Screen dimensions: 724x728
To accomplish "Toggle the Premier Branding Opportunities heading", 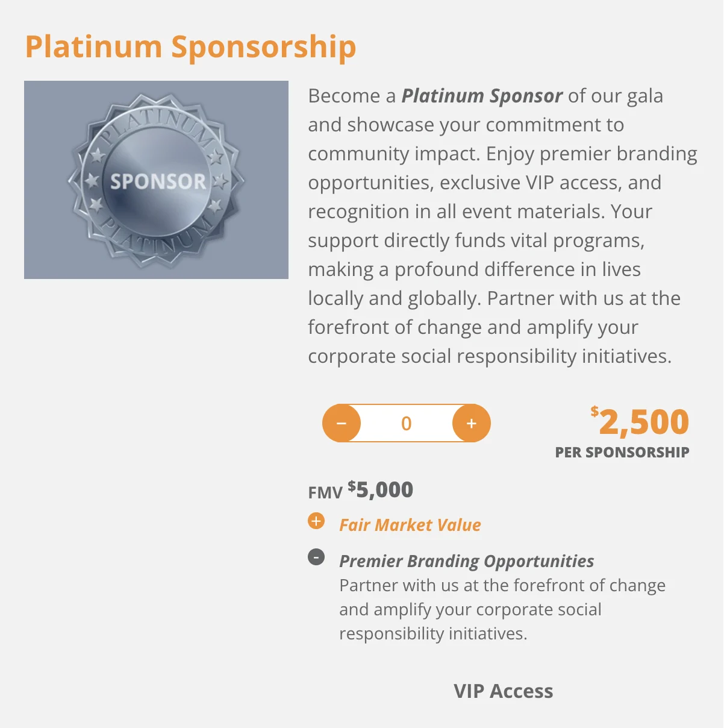I will [x=467, y=561].
